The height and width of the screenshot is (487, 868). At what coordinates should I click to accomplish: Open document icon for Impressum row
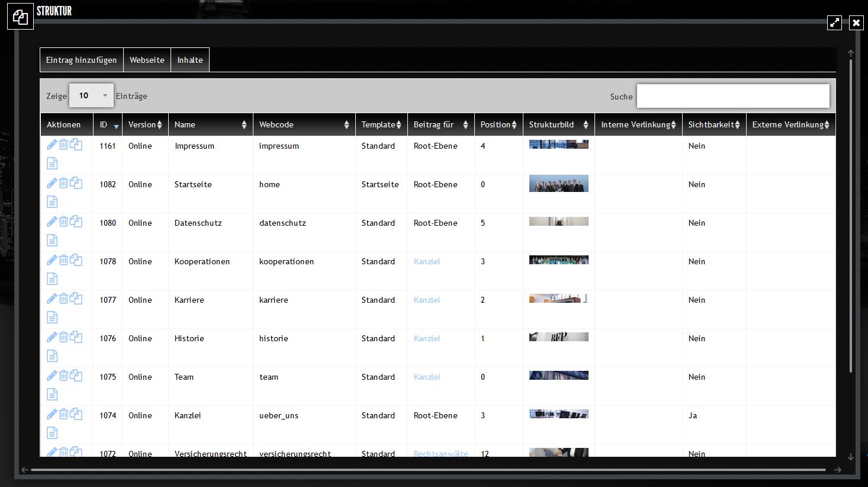pyautogui.click(x=52, y=164)
